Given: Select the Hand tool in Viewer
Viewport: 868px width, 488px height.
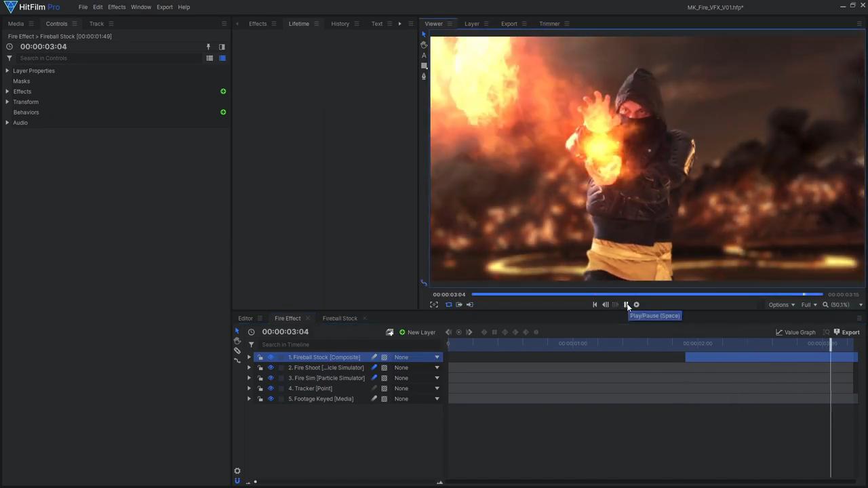Looking at the screenshot, I should click(424, 45).
